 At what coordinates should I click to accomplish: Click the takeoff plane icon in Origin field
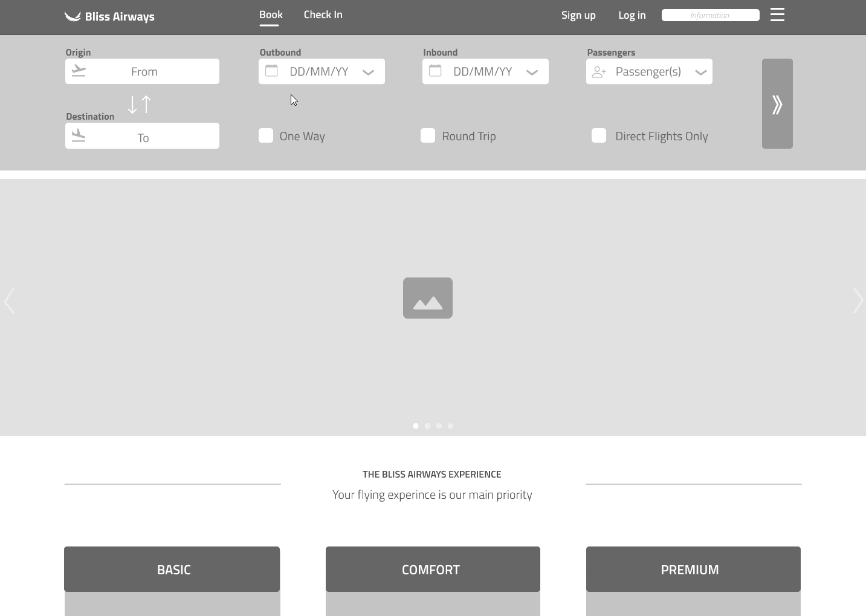click(79, 71)
